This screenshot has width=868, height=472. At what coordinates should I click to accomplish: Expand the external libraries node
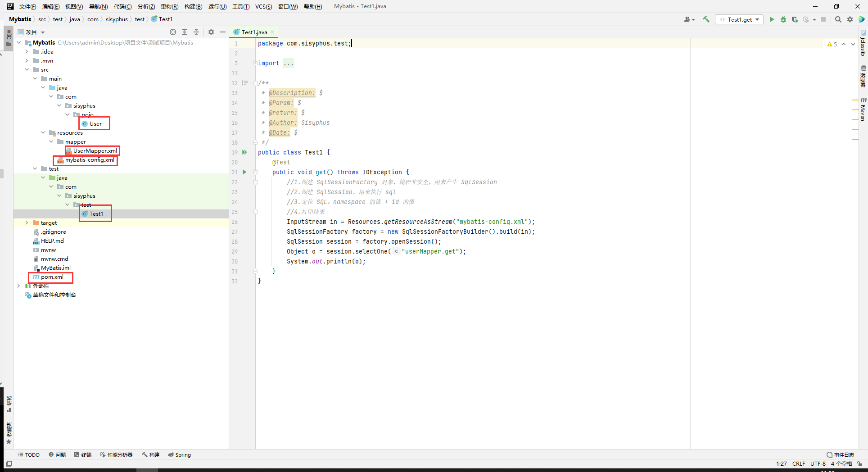tap(19, 286)
